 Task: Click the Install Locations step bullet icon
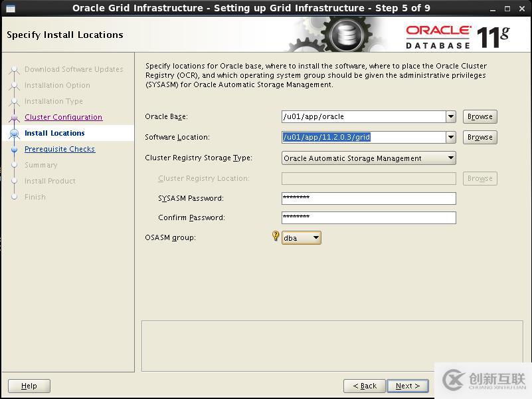coord(14,133)
